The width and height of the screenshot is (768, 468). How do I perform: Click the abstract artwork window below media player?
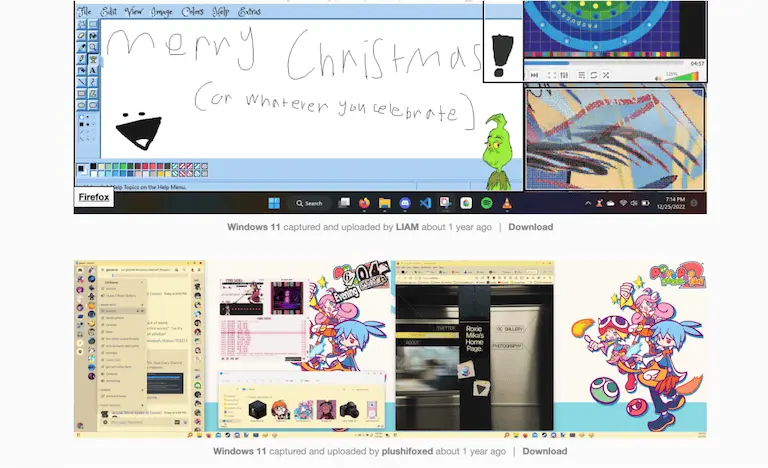pyautogui.click(x=615, y=139)
